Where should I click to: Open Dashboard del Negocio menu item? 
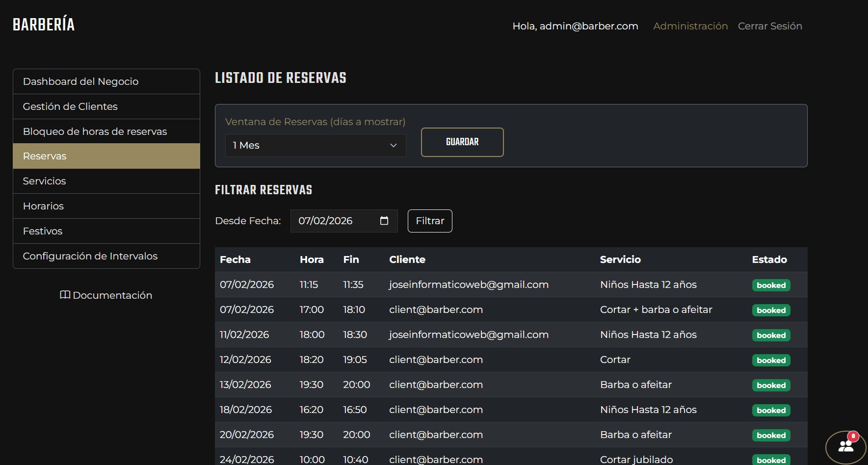[106, 81]
